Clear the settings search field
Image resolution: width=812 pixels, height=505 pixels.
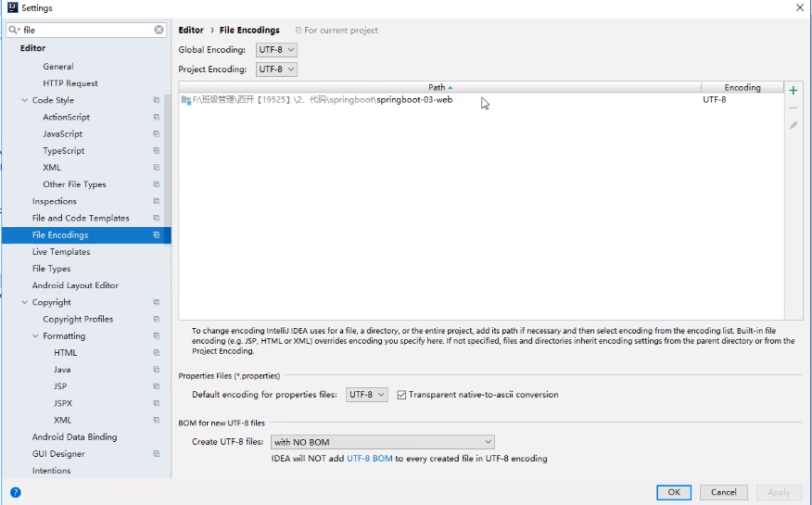click(159, 30)
